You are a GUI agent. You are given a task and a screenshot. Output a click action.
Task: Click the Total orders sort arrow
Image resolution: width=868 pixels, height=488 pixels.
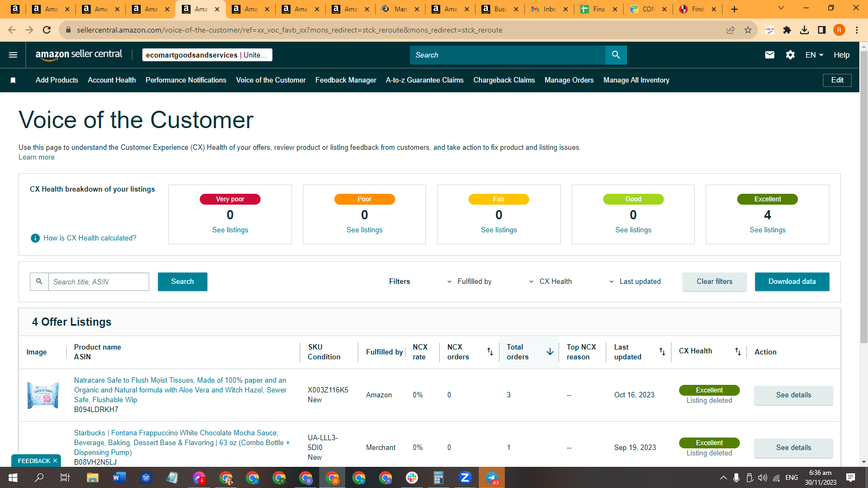click(x=550, y=352)
